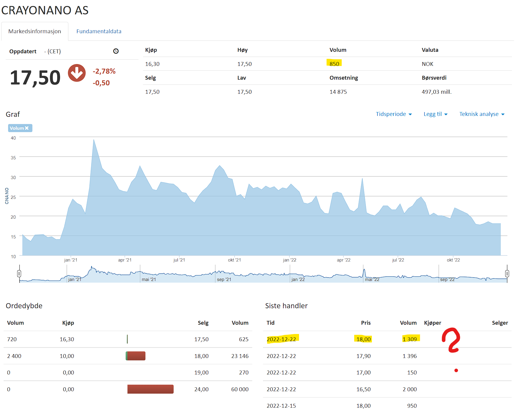Click the Siste handler section heading
The width and height of the screenshot is (520, 420).
tap(286, 306)
